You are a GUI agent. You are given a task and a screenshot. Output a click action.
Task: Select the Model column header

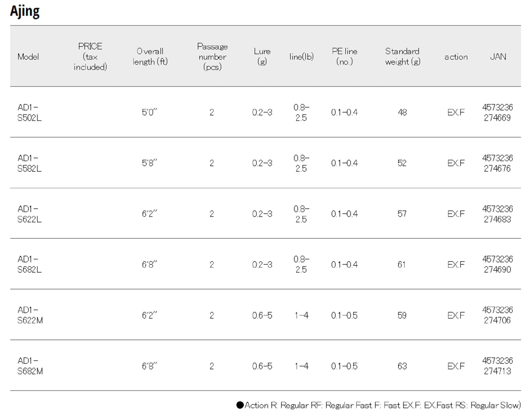pyautogui.click(x=28, y=57)
